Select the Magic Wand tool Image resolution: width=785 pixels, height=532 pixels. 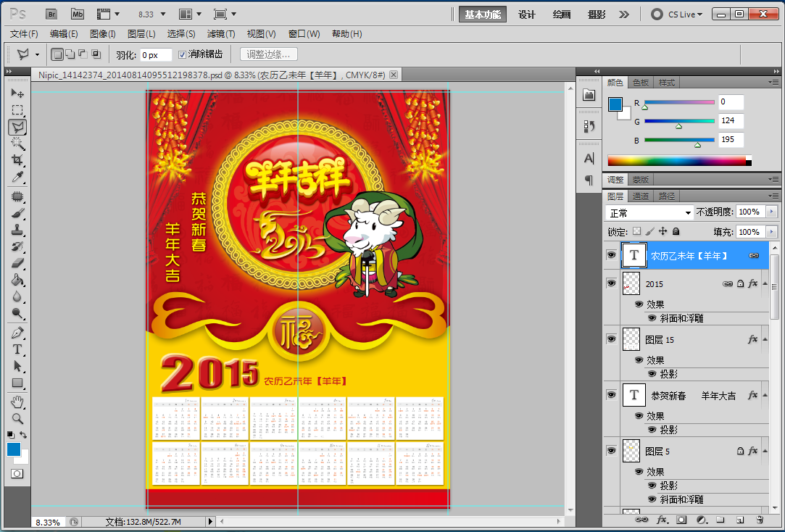(x=17, y=144)
